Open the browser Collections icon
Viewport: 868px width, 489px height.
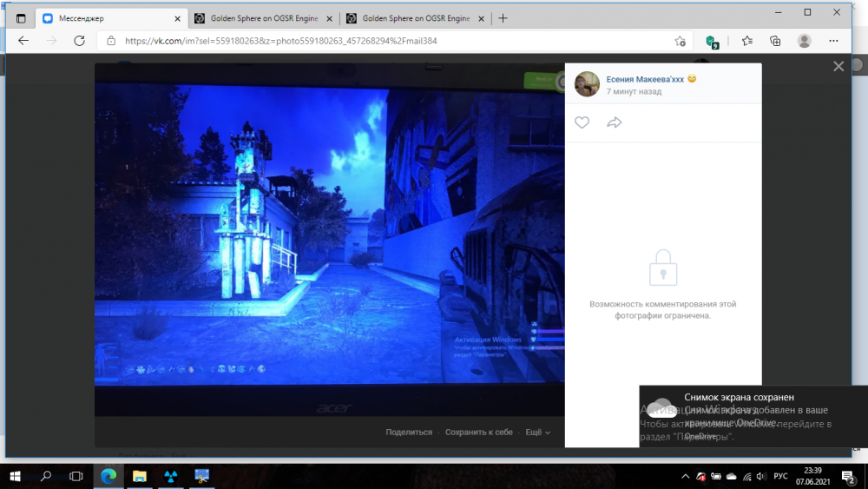tap(775, 41)
